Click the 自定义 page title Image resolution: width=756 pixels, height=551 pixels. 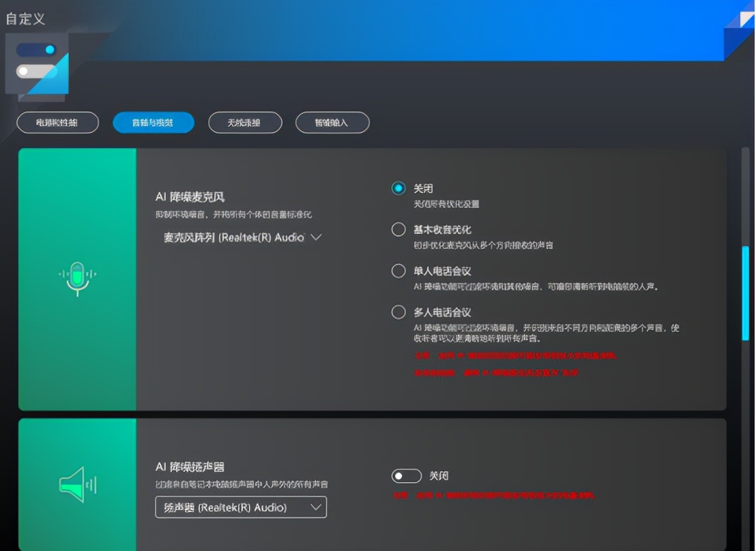(25, 19)
